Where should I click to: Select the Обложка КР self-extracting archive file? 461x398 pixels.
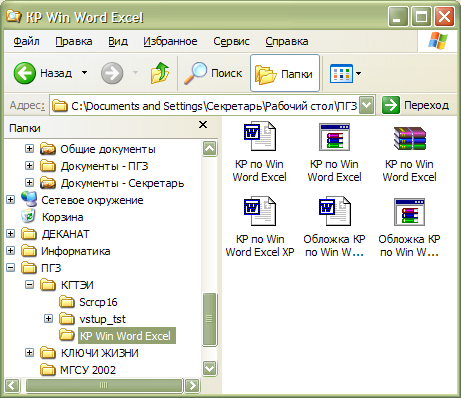click(409, 227)
